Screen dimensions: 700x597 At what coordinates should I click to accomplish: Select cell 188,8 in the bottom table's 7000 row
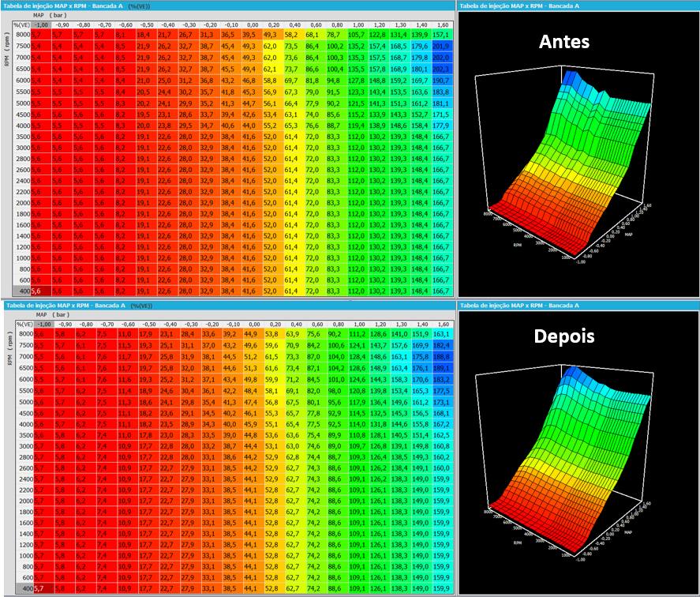click(442, 357)
